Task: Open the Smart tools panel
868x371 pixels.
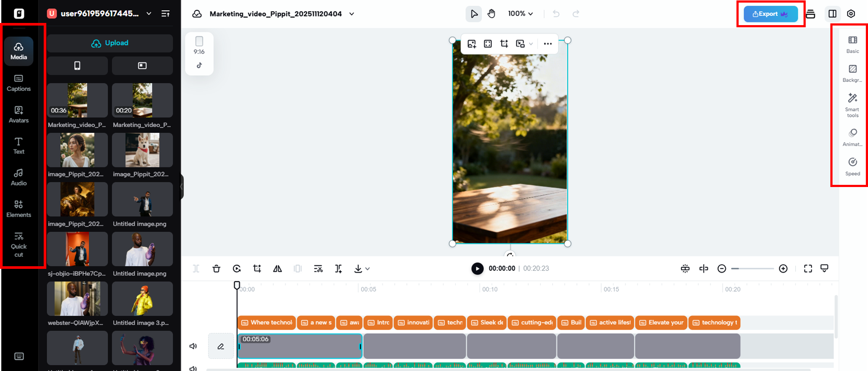Action: [852, 105]
